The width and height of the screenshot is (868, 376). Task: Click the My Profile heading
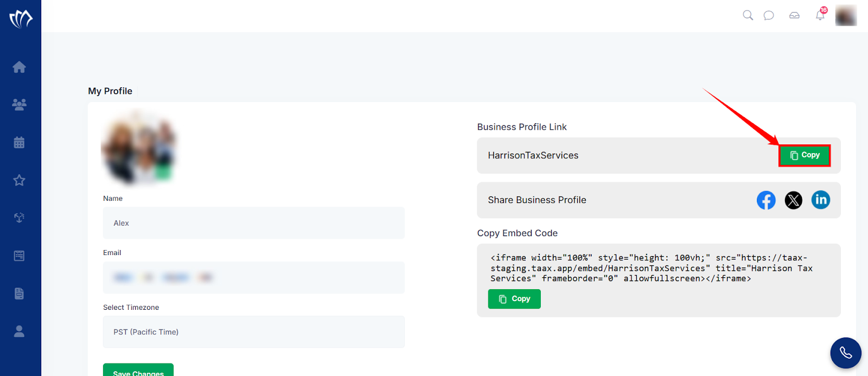coord(110,91)
